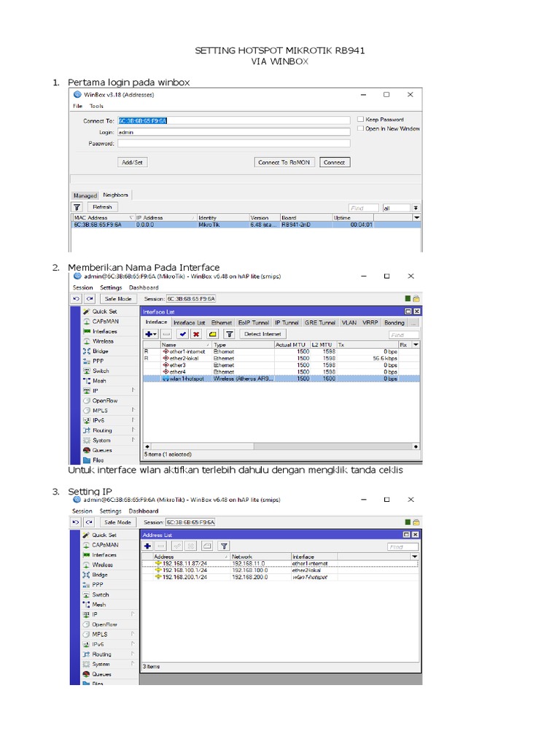Screen dimensions: 560x747
Task: Click the red X disable icon in Interface List
Action: point(196,334)
